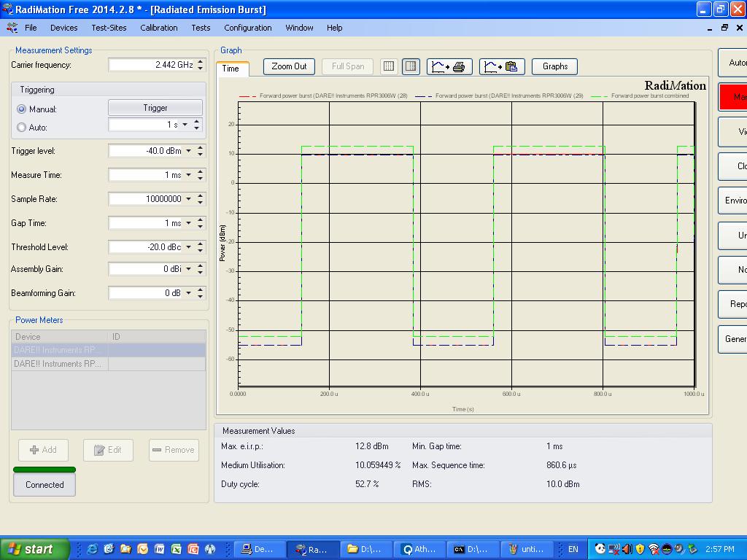This screenshot has width=747, height=560.
Task: Open the Test-Sites menu
Action: 109,28
